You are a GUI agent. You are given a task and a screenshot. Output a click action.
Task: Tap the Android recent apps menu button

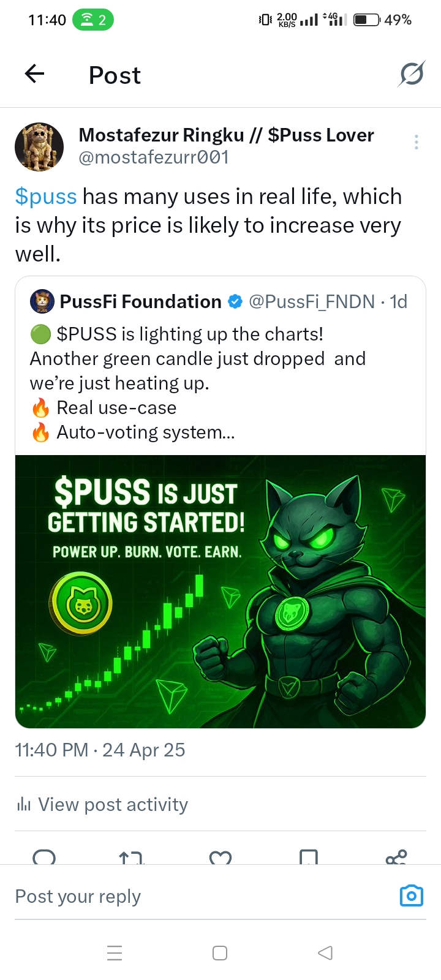pos(115,953)
